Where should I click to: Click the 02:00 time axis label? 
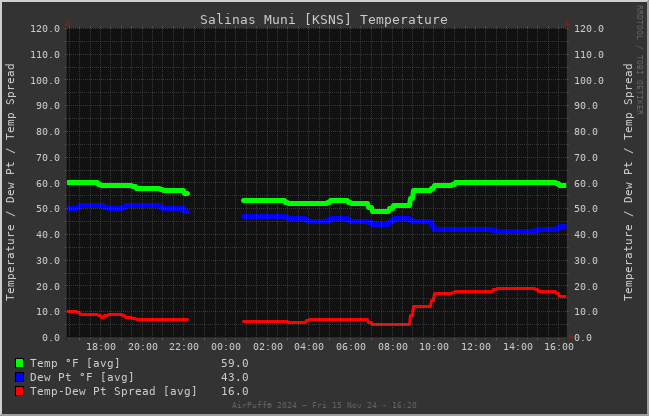(268, 346)
